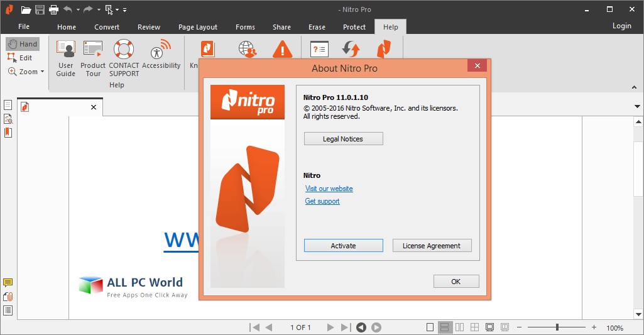The width and height of the screenshot is (644, 335).
Task: Zoom in with the plus button
Action: (x=594, y=327)
